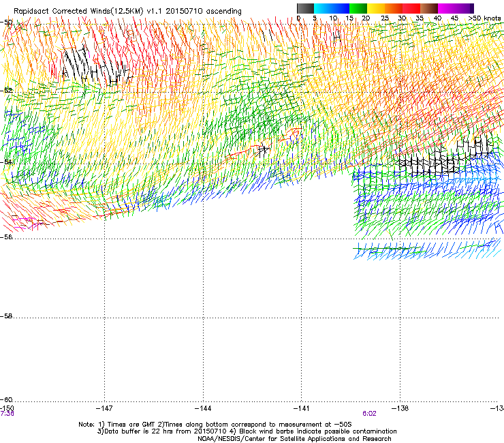Image resolution: width=504 pixels, height=443 pixels.
Task: Click the red segment of the color bar
Action: (411, 8)
